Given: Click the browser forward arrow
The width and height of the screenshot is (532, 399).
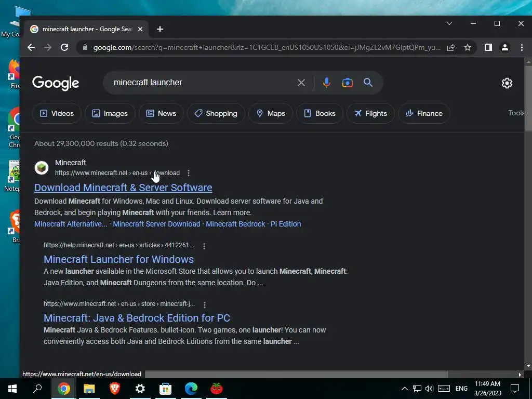Looking at the screenshot, I should pos(48,47).
